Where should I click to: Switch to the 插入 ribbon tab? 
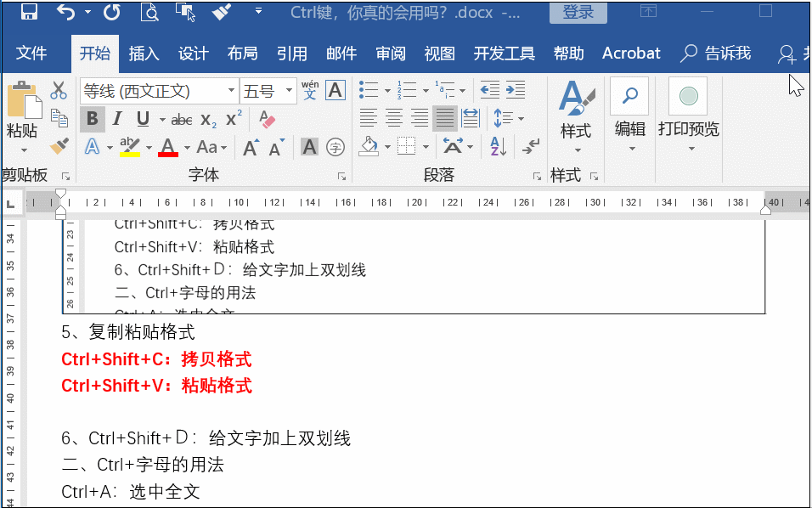(143, 53)
